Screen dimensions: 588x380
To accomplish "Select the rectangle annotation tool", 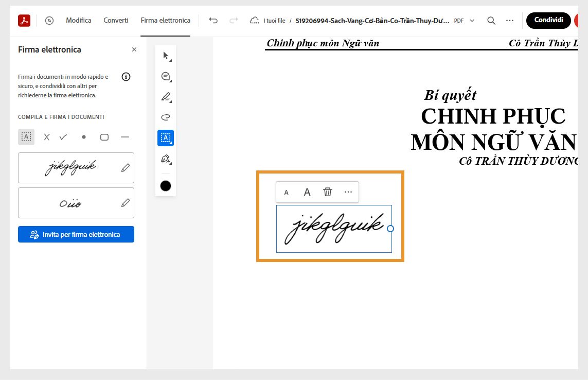I will tap(104, 137).
